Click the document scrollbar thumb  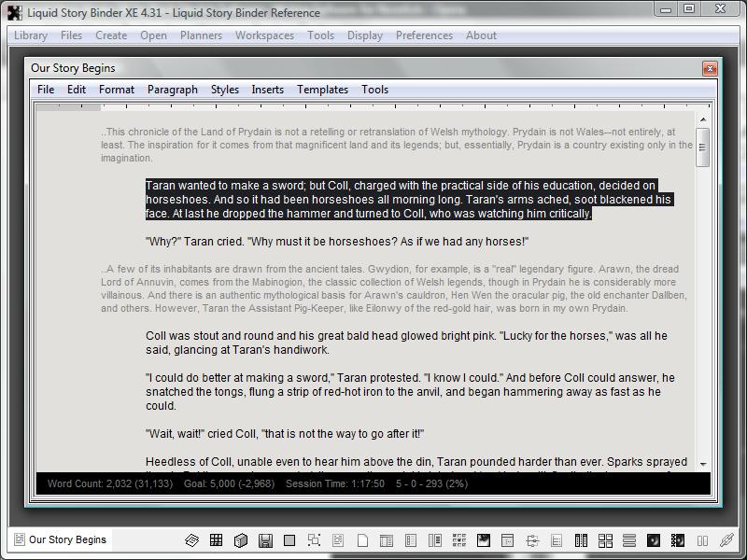(703, 147)
